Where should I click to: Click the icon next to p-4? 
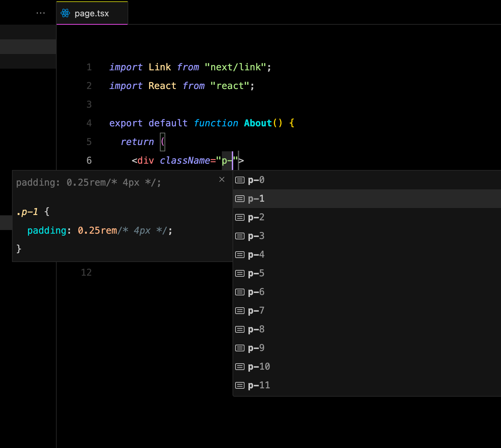click(x=240, y=255)
